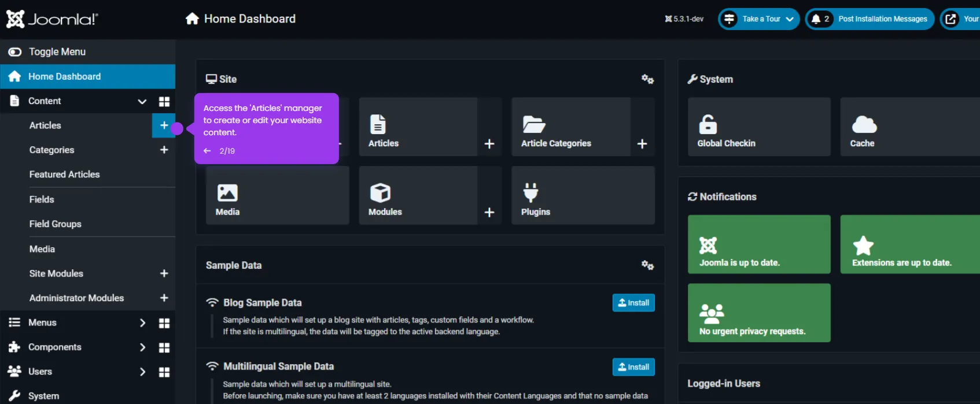Viewport: 980px width, 404px height.
Task: Expand the Menus chevron
Action: coord(142,323)
